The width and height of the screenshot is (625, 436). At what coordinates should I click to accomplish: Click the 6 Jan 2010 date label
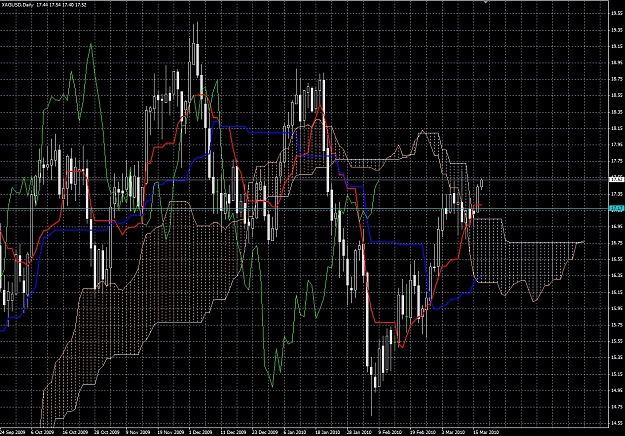pyautogui.click(x=295, y=432)
